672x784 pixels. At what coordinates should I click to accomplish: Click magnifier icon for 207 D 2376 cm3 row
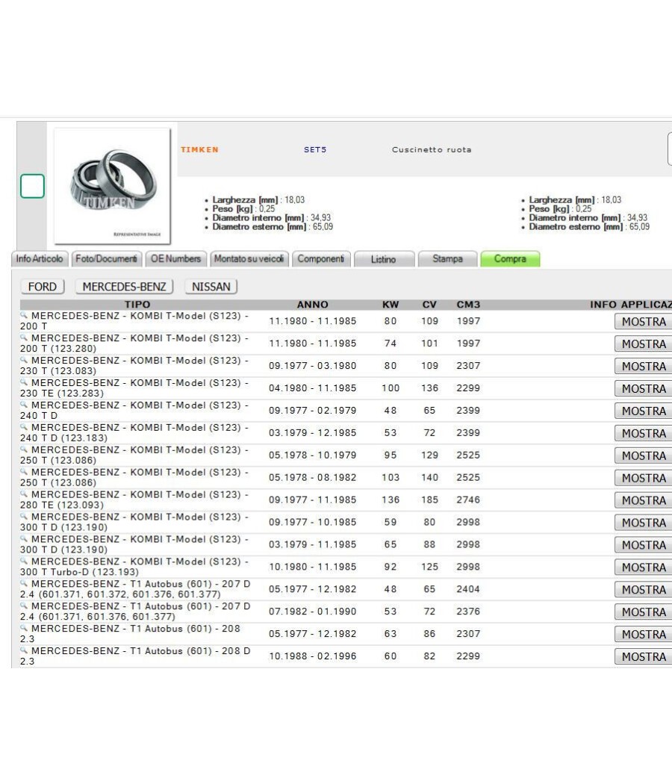tap(24, 606)
